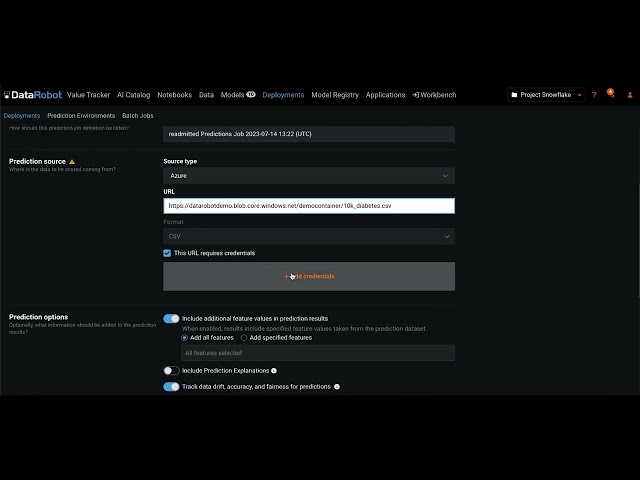Select the Add specified features radio button
640x480 pixels.
pyautogui.click(x=244, y=338)
